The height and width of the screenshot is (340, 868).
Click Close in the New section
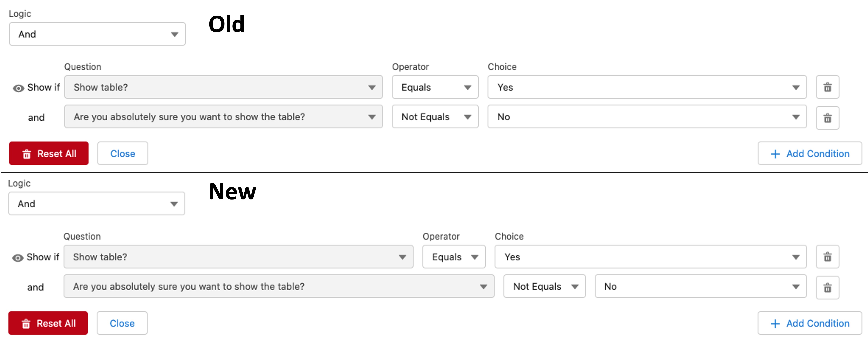[122, 323]
